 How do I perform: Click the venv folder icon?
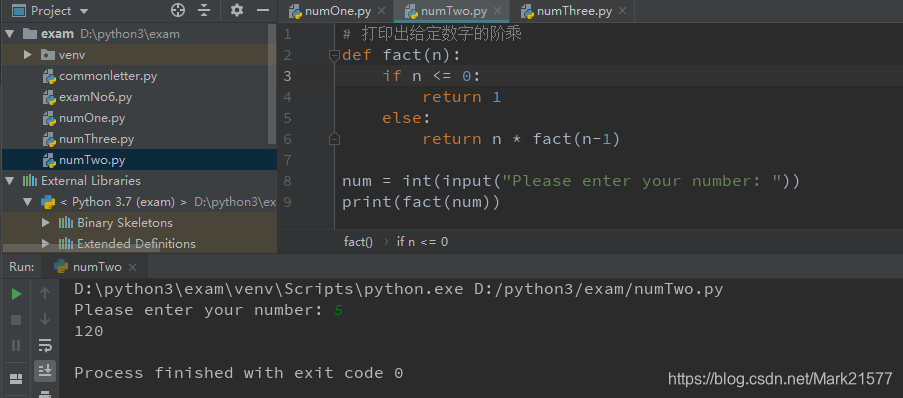pos(48,55)
